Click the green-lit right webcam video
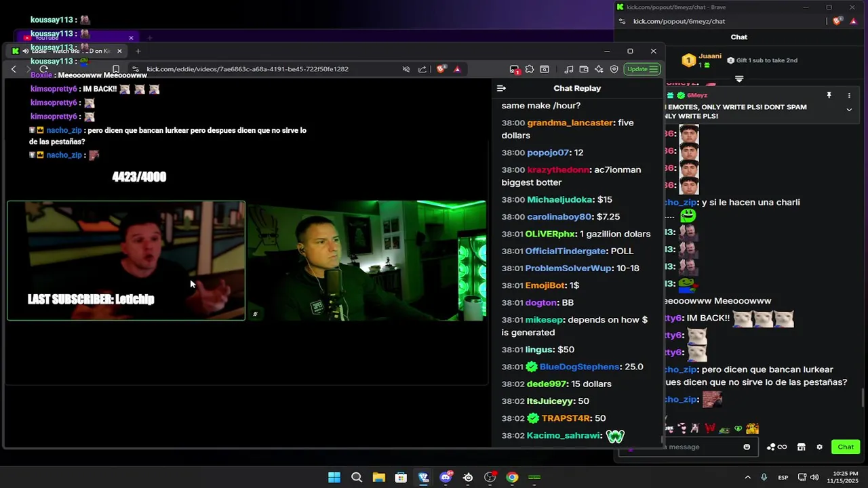Screen dimensions: 868x488 click(366, 260)
